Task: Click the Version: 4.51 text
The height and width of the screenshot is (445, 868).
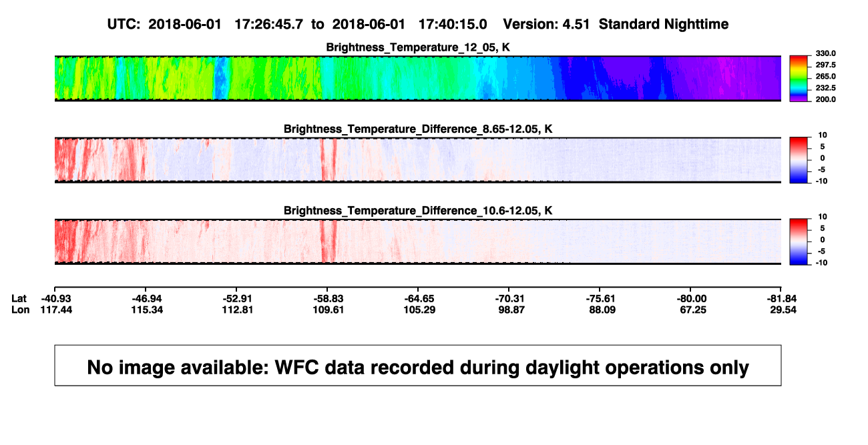Action: coord(548,24)
